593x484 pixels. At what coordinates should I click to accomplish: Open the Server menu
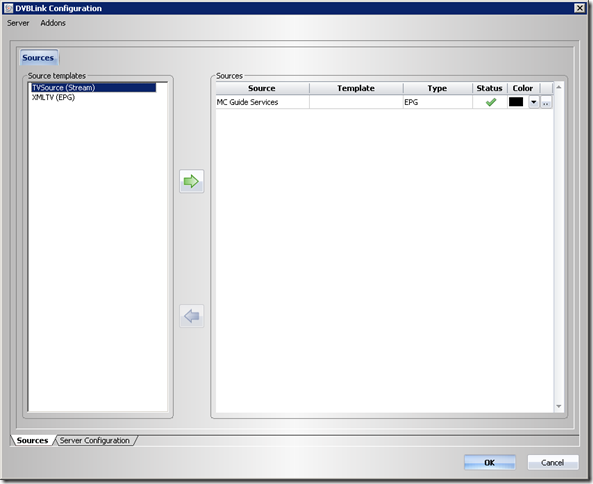[x=18, y=23]
